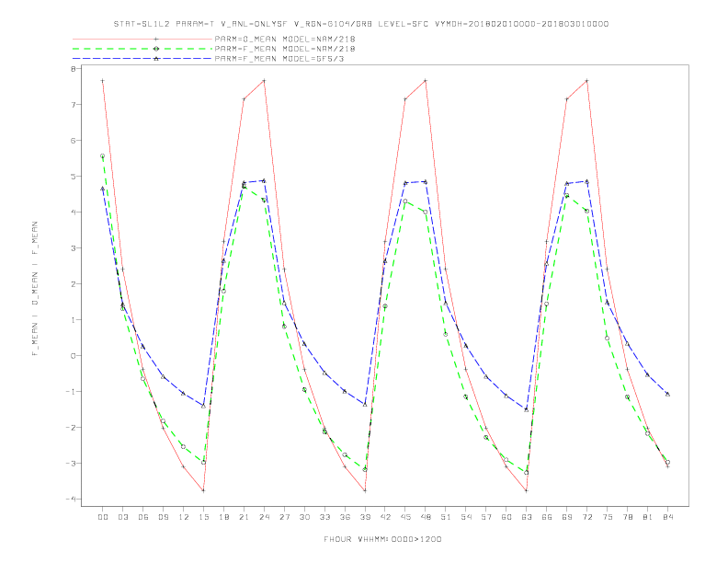Viewport: 728px width, 563px height.
Task: Click the green circle data point at hour 00
Action: (103, 156)
